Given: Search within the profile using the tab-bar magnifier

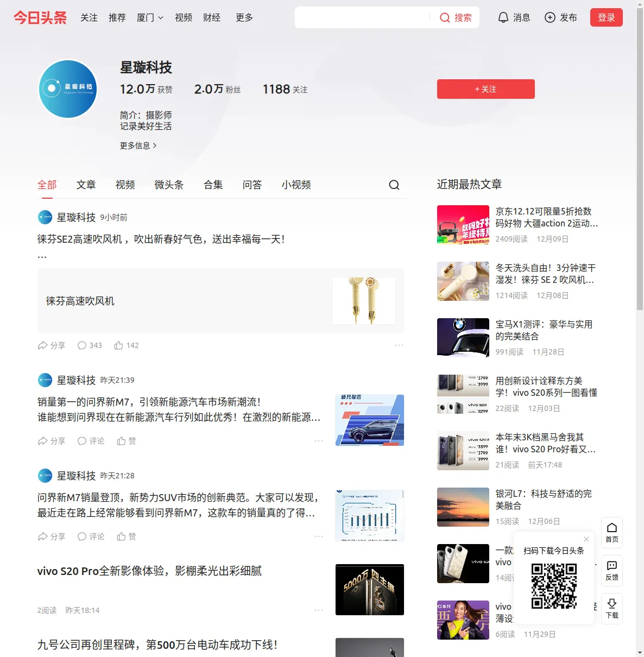Looking at the screenshot, I should point(394,185).
